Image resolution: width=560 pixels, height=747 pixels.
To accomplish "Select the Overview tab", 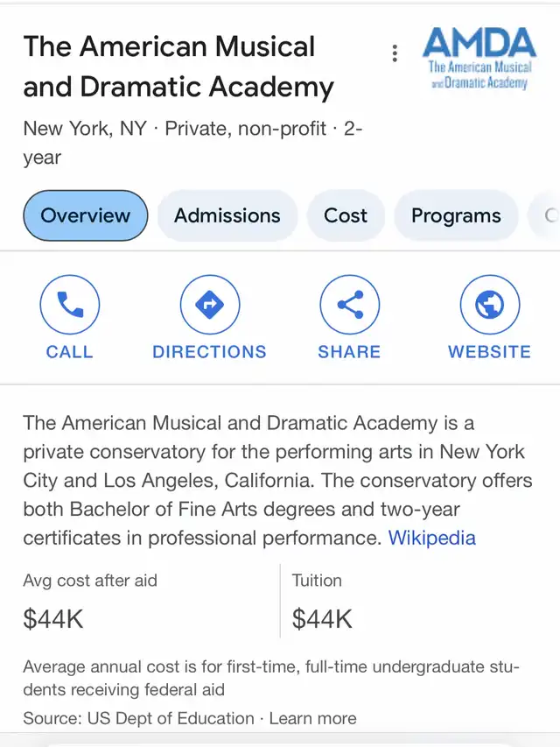I will [86, 215].
